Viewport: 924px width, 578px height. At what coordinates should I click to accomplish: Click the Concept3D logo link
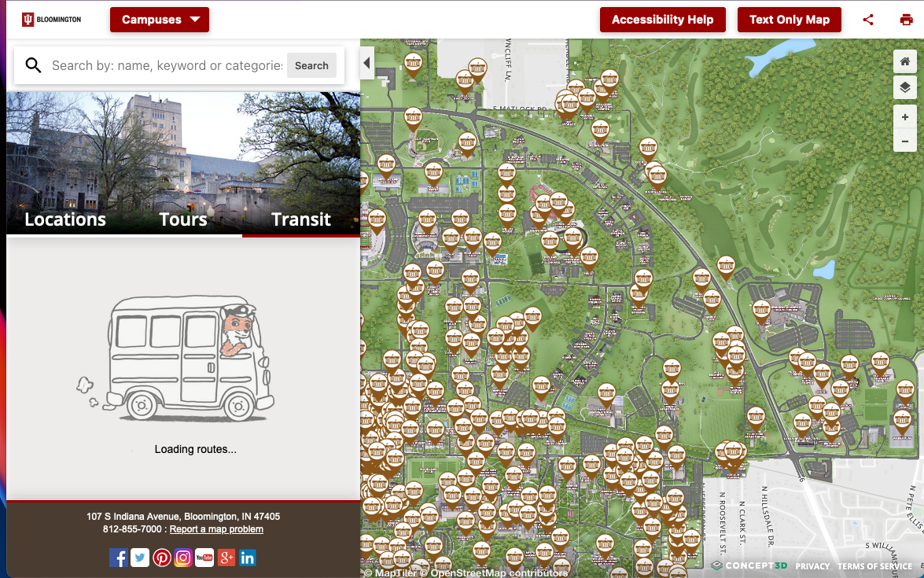pyautogui.click(x=749, y=565)
